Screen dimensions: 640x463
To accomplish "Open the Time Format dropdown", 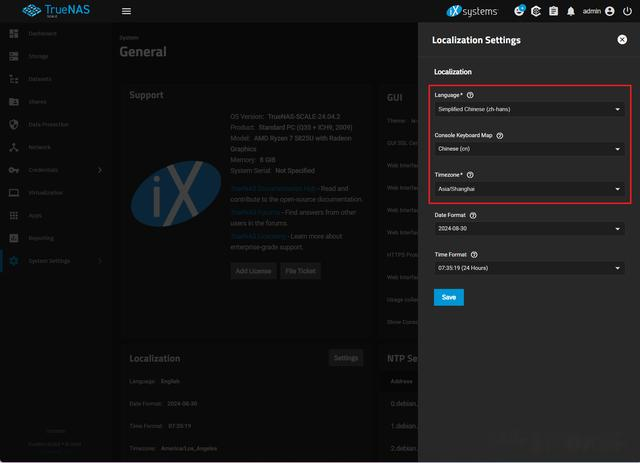I will coord(529,268).
